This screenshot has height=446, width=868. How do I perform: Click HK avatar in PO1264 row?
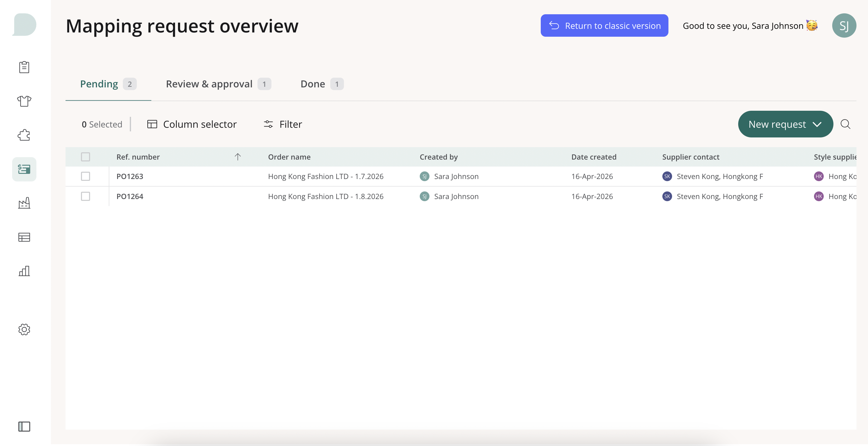pyautogui.click(x=819, y=197)
